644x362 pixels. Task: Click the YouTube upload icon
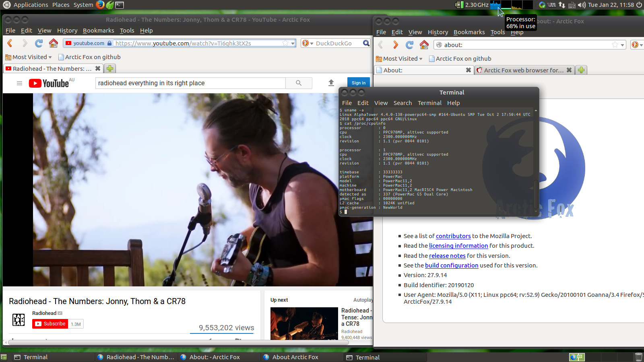pyautogui.click(x=331, y=83)
